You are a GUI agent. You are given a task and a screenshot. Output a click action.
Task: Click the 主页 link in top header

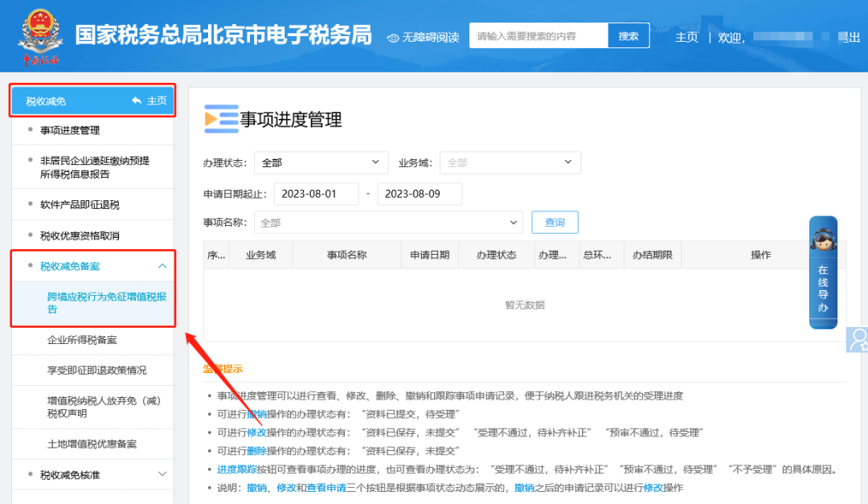(x=686, y=38)
